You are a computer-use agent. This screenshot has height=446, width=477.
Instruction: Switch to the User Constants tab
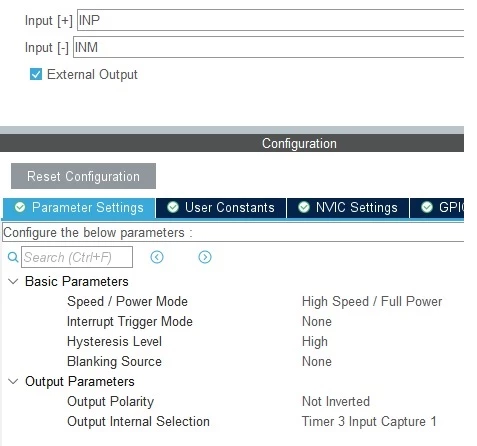pos(221,208)
